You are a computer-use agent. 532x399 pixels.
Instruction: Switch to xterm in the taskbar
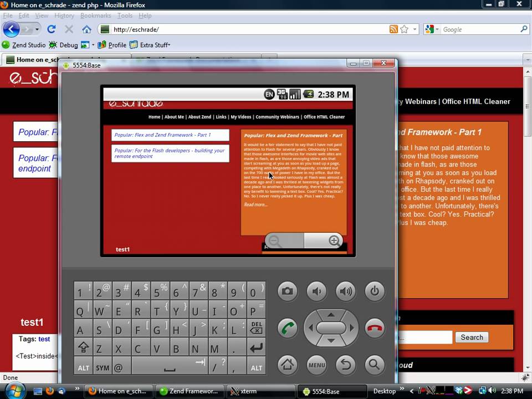(260, 391)
